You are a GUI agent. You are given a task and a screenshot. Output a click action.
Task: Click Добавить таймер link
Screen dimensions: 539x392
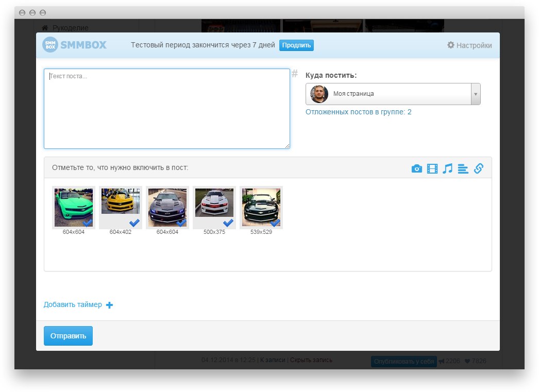(x=73, y=304)
